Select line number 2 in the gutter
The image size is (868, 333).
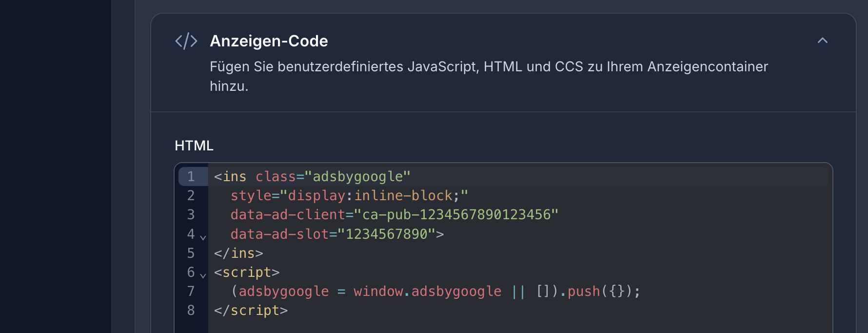coord(191,195)
